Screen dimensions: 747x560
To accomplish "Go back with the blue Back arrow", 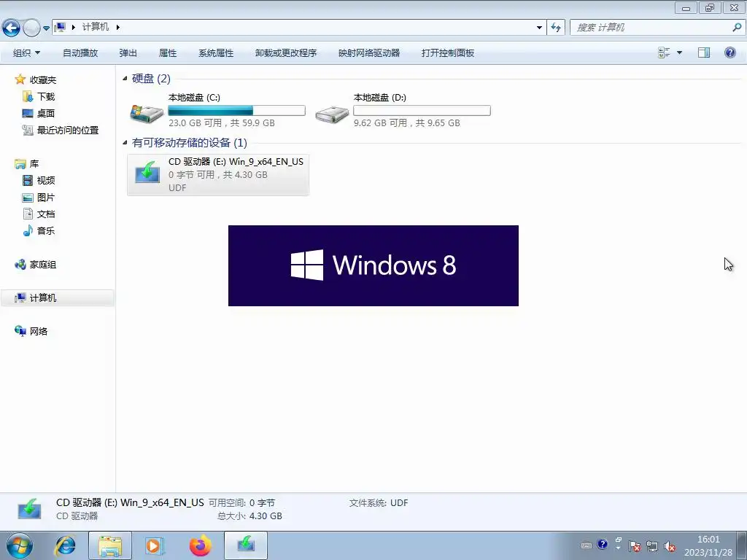I will coord(12,28).
